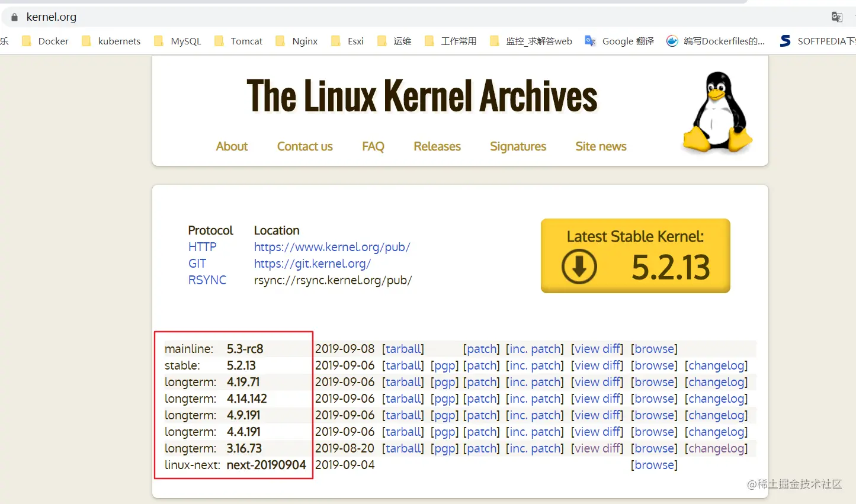The image size is (856, 504).
Task: Click the GIT protocol link
Action: [x=197, y=264]
